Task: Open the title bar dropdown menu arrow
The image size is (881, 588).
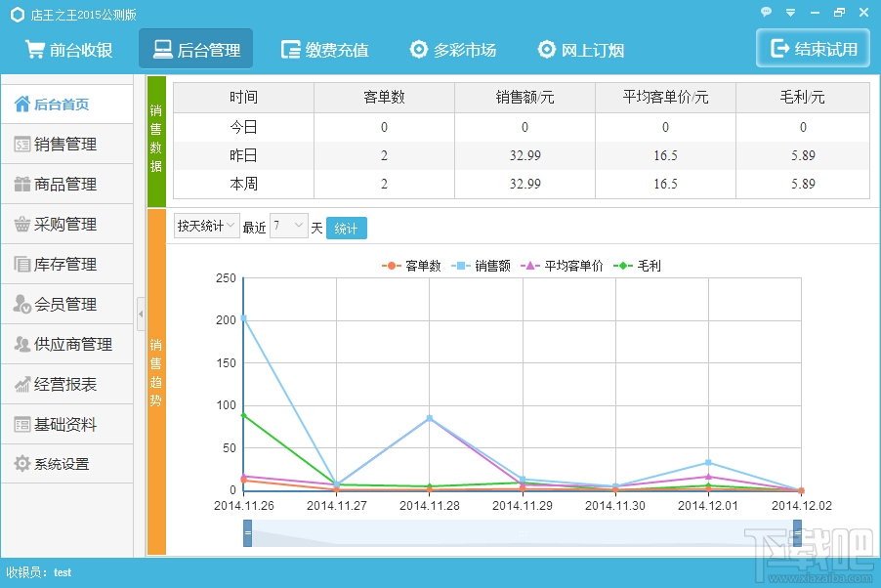Action: (x=790, y=13)
